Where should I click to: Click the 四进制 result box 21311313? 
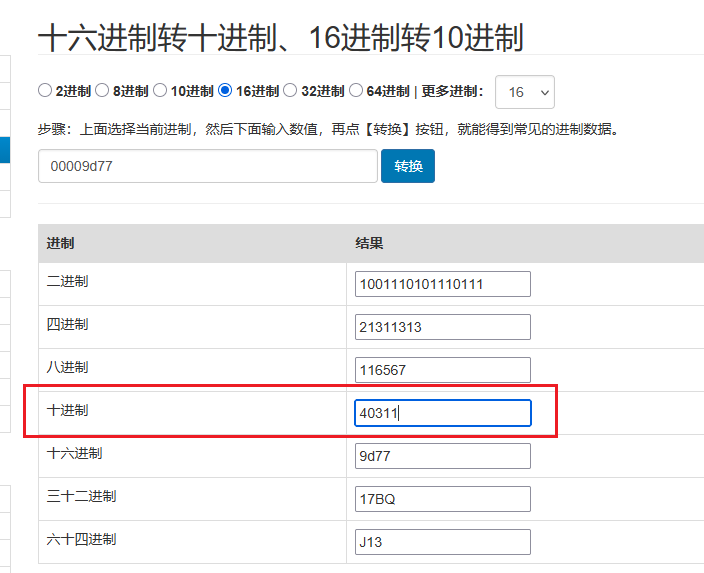pos(442,327)
